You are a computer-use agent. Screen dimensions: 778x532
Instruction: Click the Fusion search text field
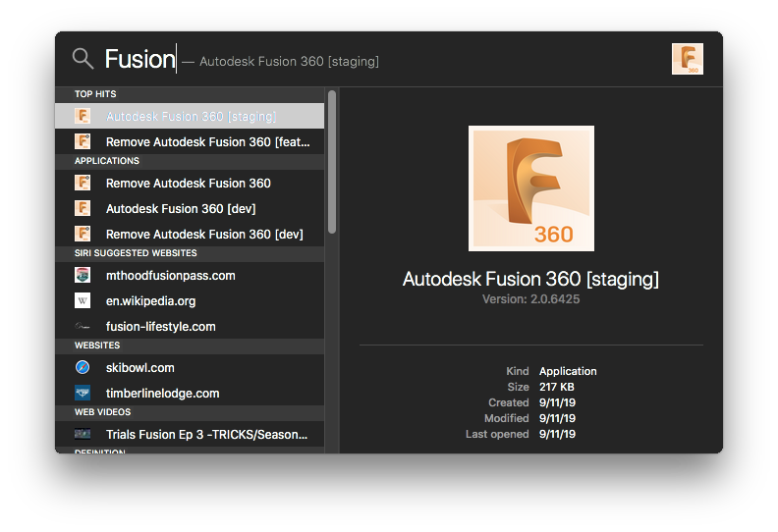(x=139, y=59)
